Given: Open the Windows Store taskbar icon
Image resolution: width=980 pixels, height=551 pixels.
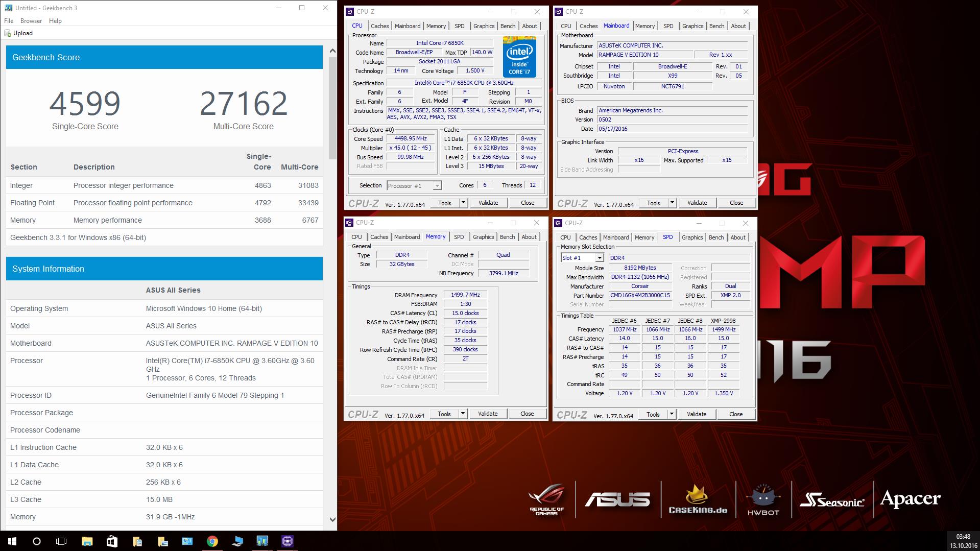Looking at the screenshot, I should pyautogui.click(x=112, y=541).
